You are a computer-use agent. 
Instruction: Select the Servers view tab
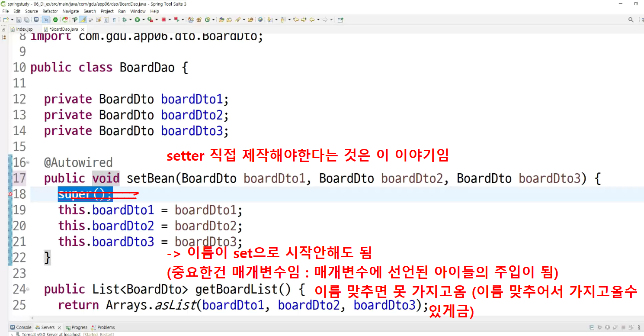[45, 327]
